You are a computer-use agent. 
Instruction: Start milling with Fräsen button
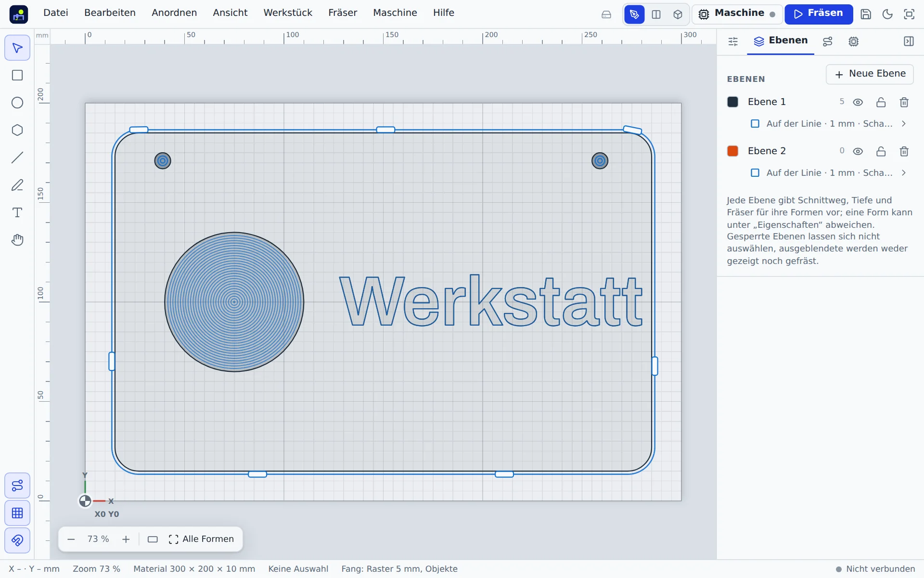tap(819, 14)
